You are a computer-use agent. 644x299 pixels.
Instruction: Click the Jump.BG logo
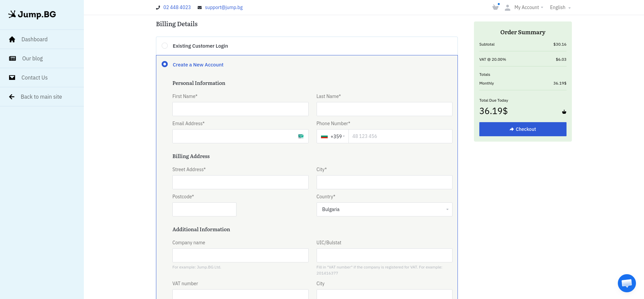32,14
